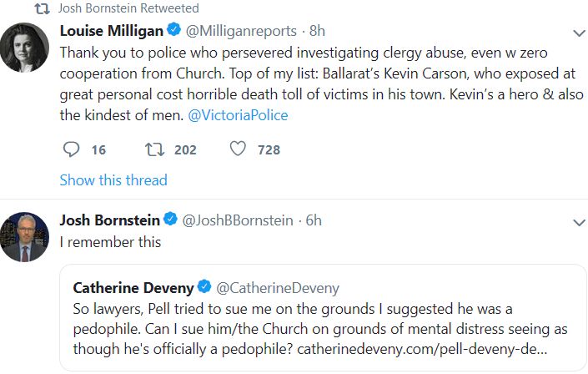
Task: Open the @JoshBBornstein handle
Action: point(238,220)
